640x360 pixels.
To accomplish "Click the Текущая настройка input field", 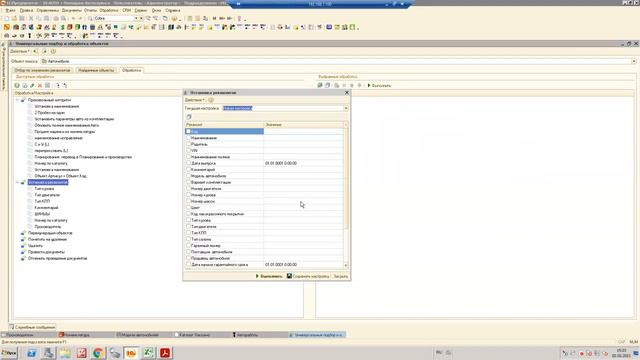I will (283, 108).
